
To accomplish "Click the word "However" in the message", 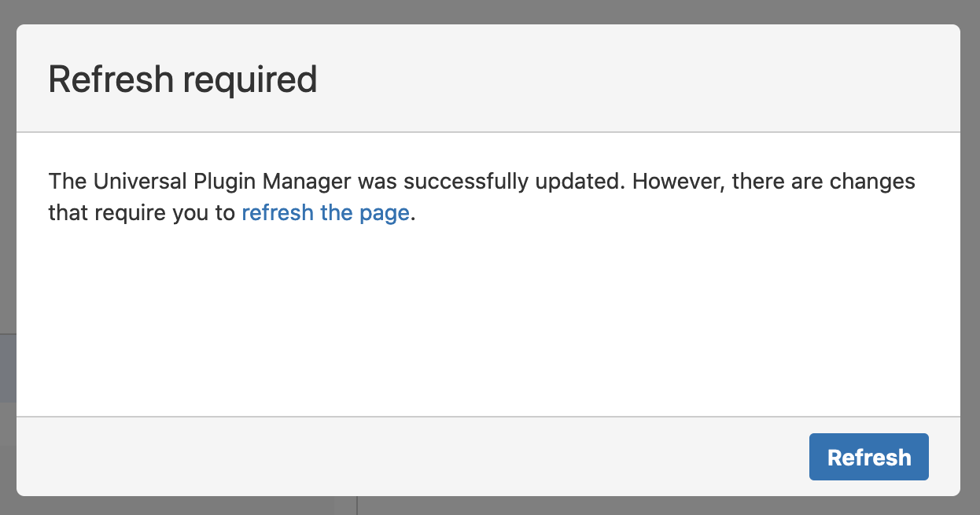I will [x=679, y=182].
